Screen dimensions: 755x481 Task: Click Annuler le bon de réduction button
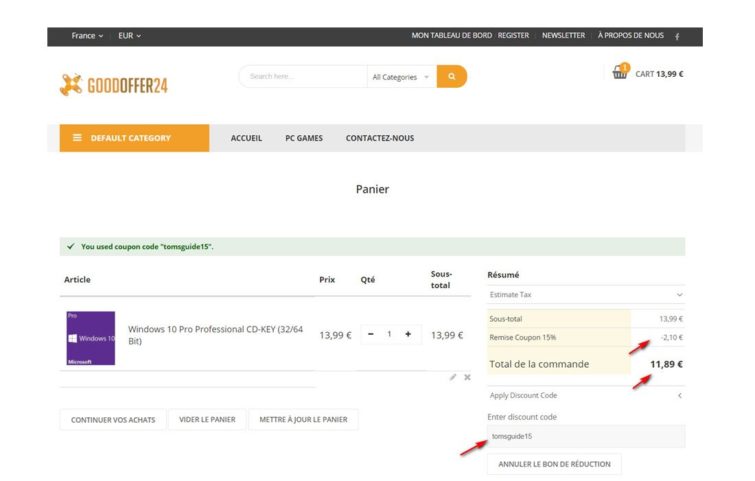point(554,464)
